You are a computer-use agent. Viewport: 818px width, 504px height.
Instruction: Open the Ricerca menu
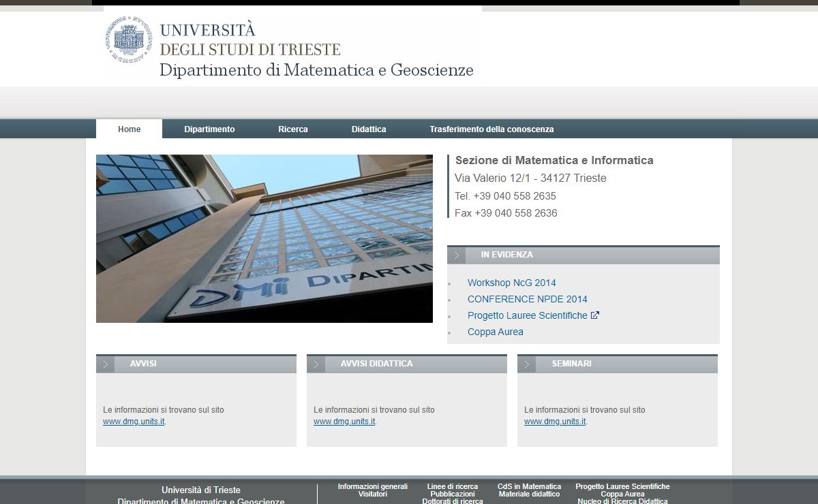point(293,129)
